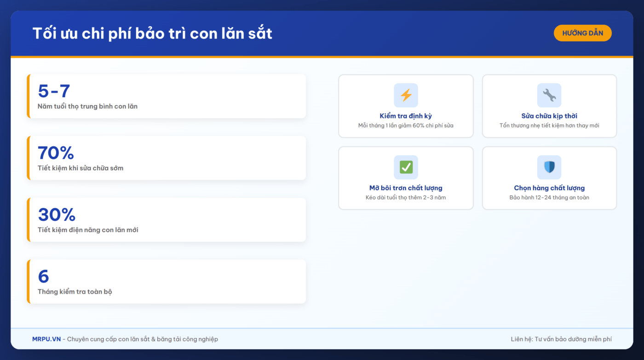Click the text Tổn thương nhẹ tiết kiệm hơn
The height and width of the screenshot is (360, 644).
(549, 126)
